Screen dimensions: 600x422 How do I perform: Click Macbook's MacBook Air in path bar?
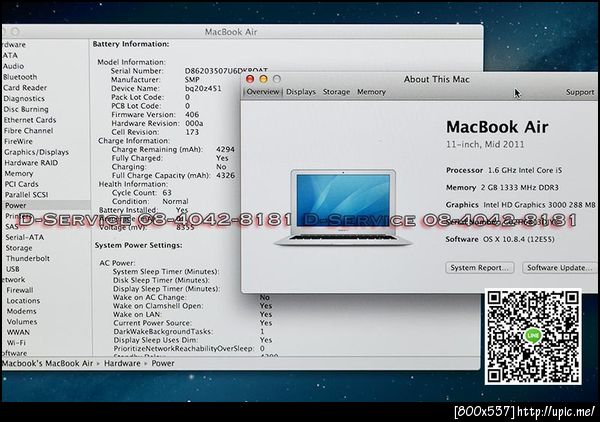point(47,363)
